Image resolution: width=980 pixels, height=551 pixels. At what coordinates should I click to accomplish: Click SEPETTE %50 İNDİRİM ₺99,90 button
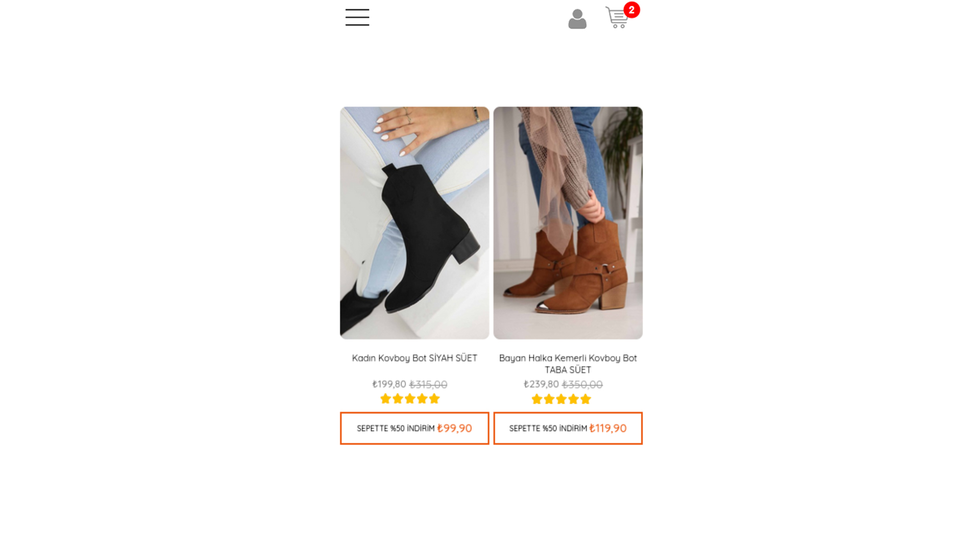pos(414,428)
